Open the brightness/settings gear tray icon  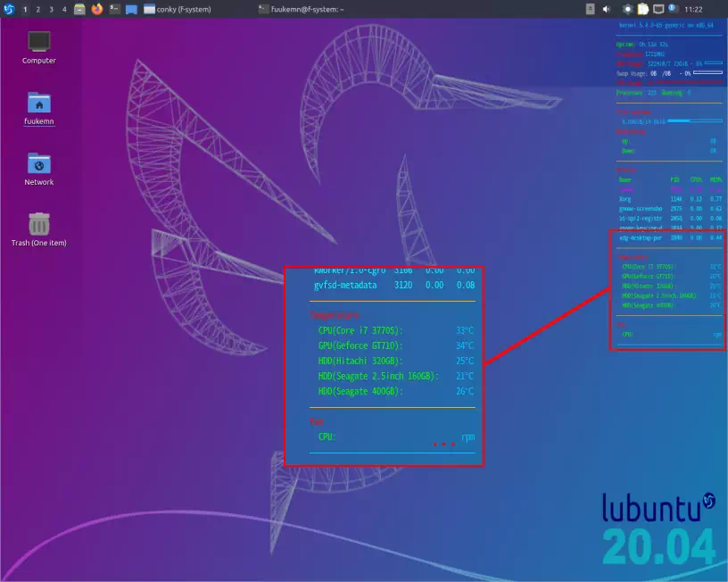[x=627, y=9]
